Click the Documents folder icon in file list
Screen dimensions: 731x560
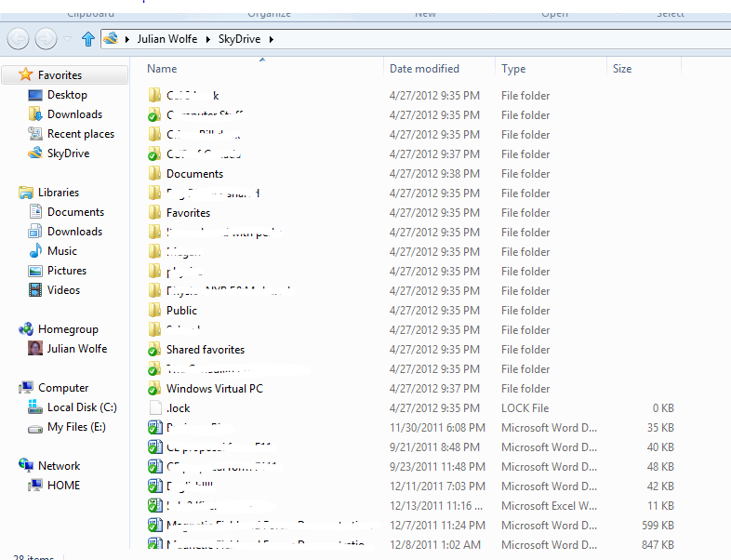click(x=154, y=174)
